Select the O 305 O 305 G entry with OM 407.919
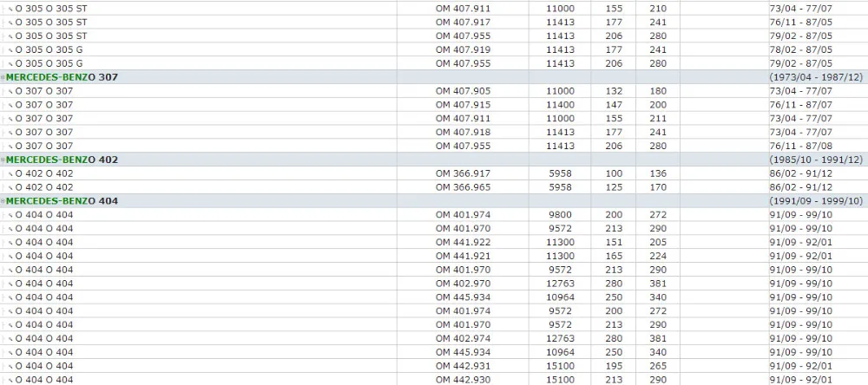Screen dimensions: 868x385 click(49, 49)
